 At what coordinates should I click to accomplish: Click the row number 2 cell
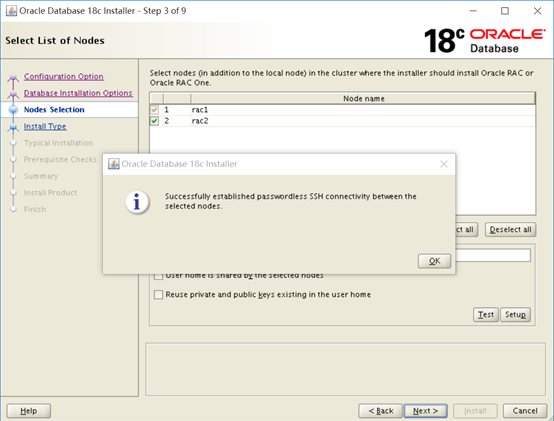pyautogui.click(x=177, y=121)
